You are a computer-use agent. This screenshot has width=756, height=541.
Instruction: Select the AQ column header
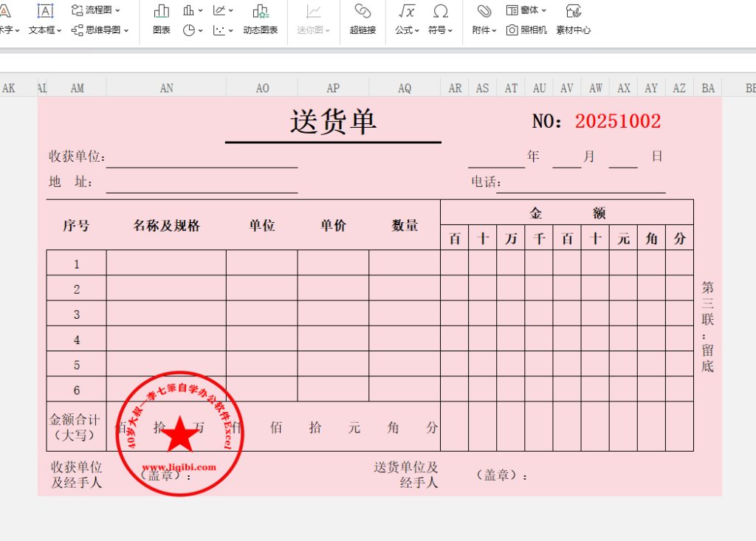coord(405,89)
